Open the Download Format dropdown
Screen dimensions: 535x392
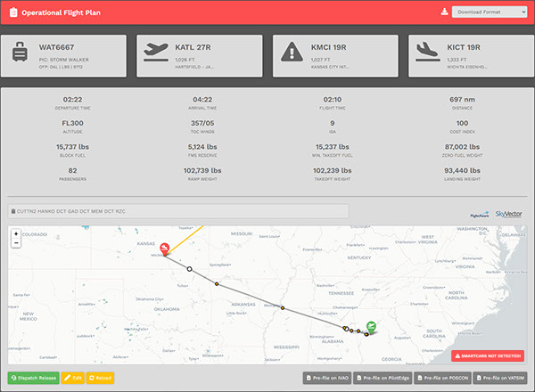pos(490,12)
